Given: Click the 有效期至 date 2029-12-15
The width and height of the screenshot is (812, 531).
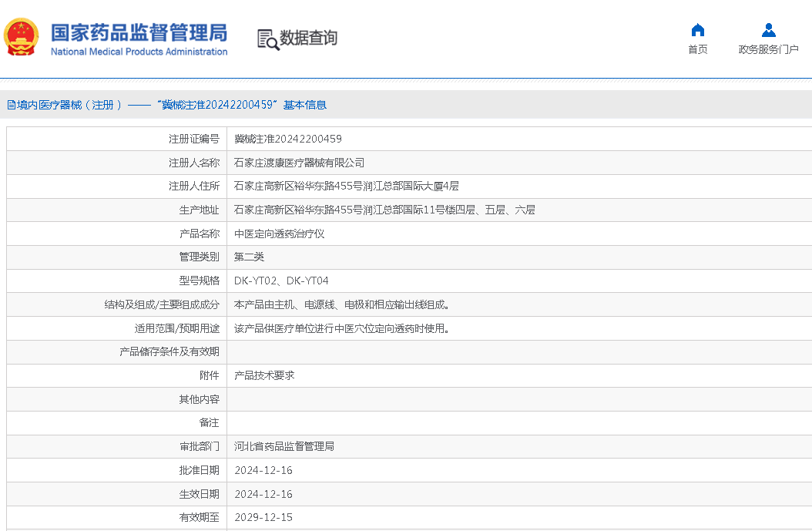Looking at the screenshot, I should 263,517.
